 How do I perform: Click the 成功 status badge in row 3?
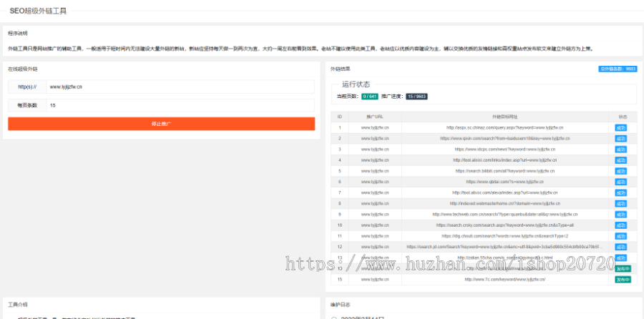pos(620,149)
